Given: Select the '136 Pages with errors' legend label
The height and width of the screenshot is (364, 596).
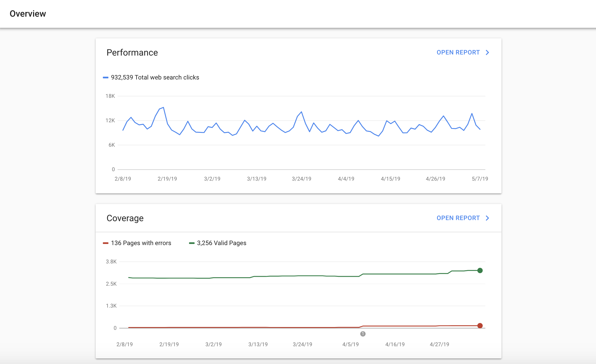Looking at the screenshot, I should click(141, 243).
